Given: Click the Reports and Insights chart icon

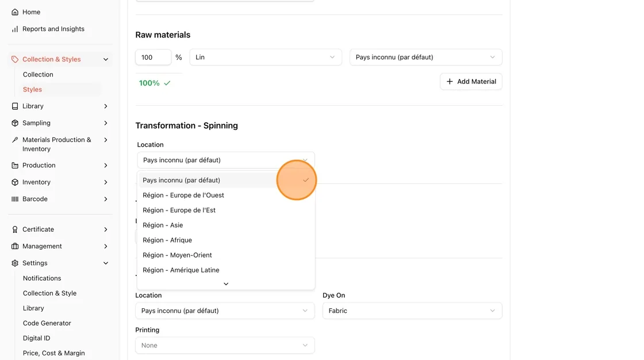Looking at the screenshot, I should coord(15,29).
